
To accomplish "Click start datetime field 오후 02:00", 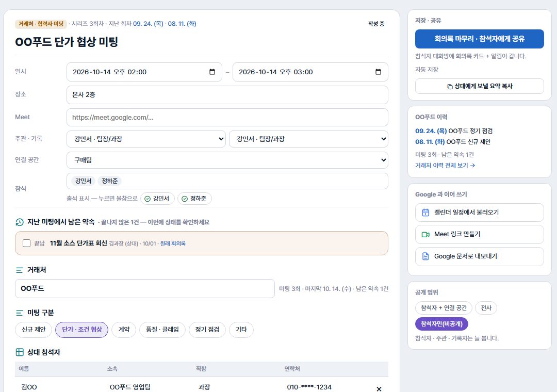I will (144, 72).
